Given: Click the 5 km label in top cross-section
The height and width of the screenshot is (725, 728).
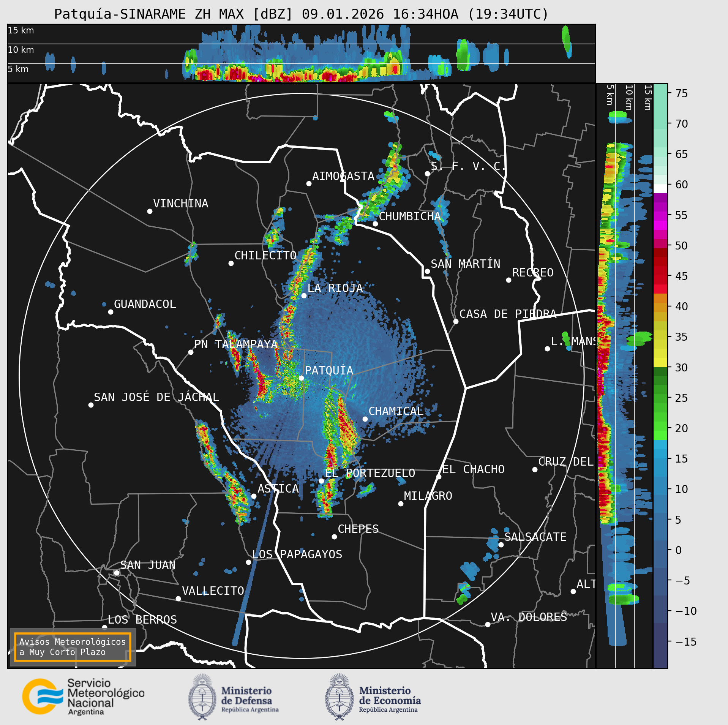Looking at the screenshot, I should coord(18,69).
